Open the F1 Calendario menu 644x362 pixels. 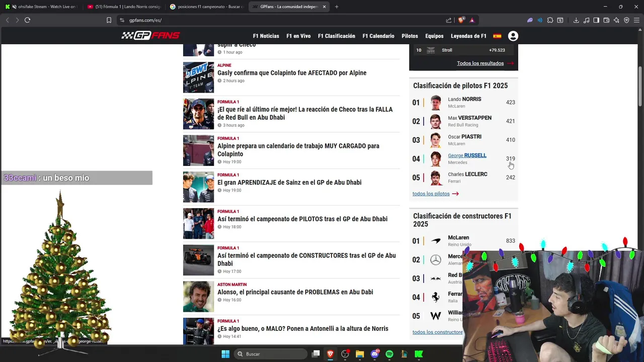[378, 36]
